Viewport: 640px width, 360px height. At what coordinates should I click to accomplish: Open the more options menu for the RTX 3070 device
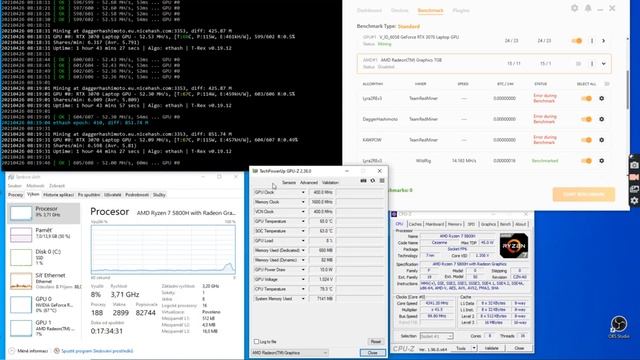coord(592,41)
